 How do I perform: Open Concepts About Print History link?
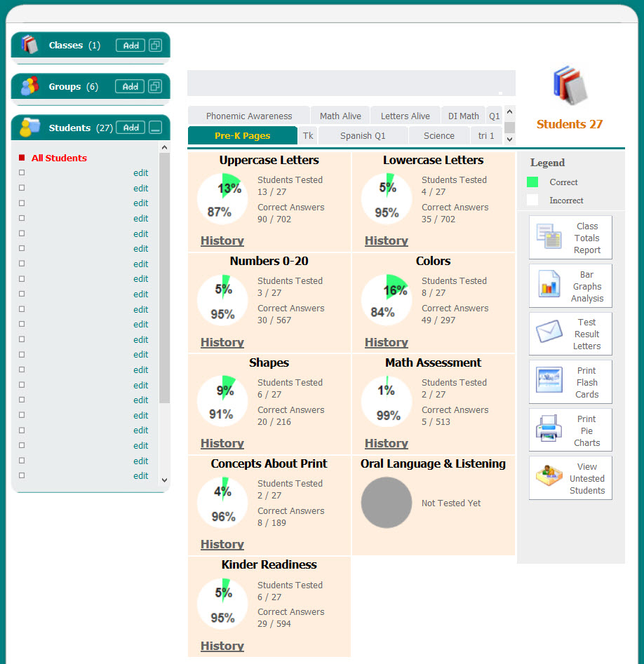pos(222,544)
